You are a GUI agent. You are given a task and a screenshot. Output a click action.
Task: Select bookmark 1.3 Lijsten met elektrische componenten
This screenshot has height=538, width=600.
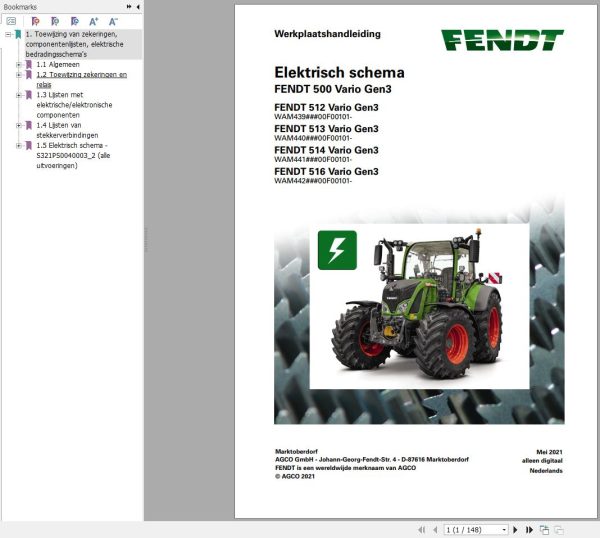(74, 104)
